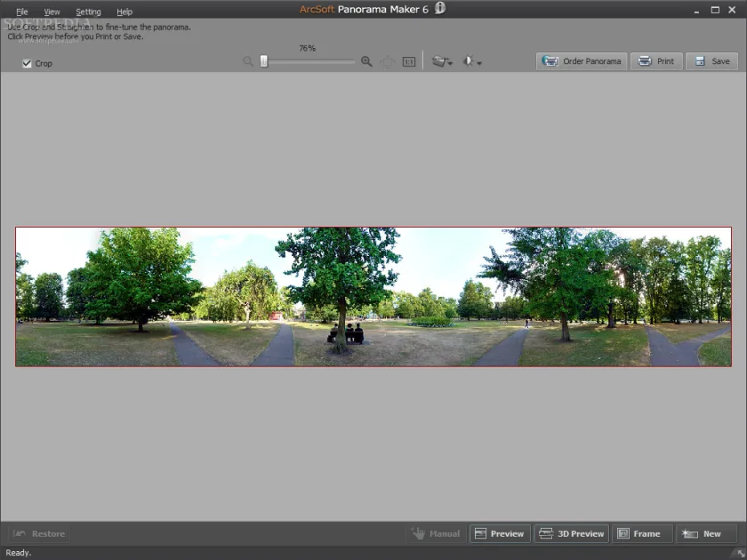Click the Print button
The height and width of the screenshot is (560, 747).
[x=656, y=61]
